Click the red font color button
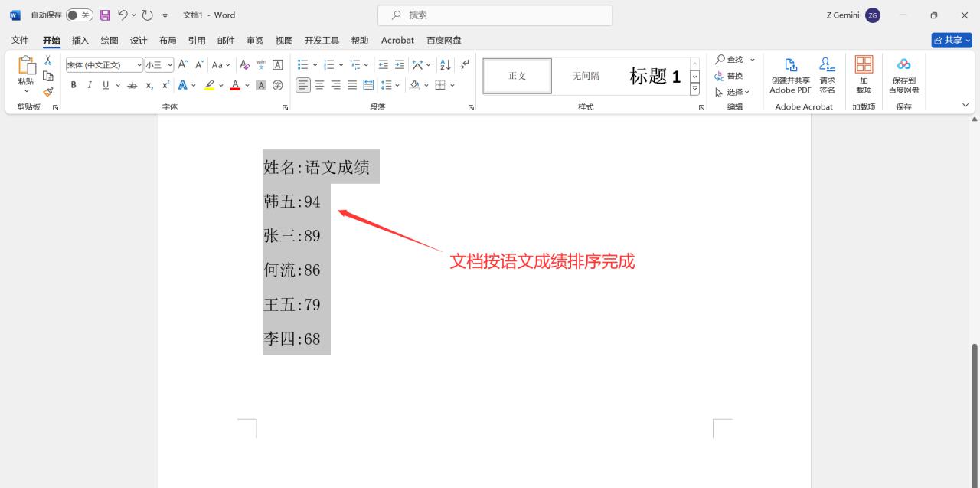 click(235, 85)
